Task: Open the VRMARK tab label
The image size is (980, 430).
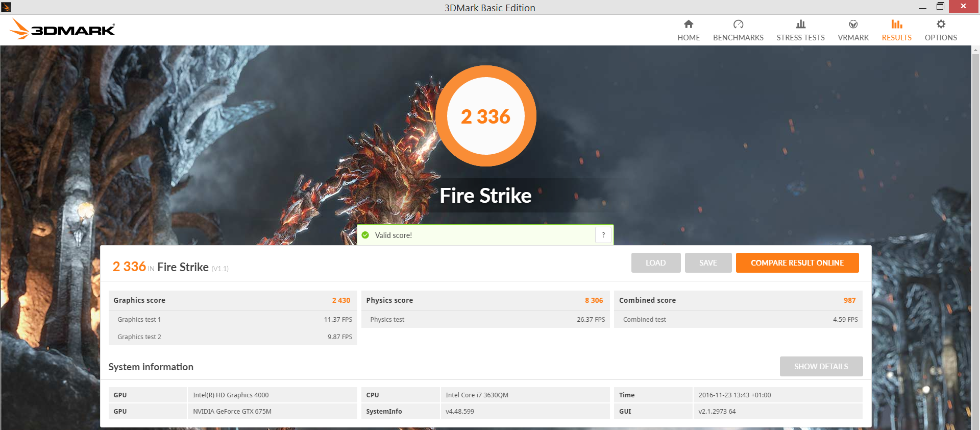Action: (x=853, y=37)
